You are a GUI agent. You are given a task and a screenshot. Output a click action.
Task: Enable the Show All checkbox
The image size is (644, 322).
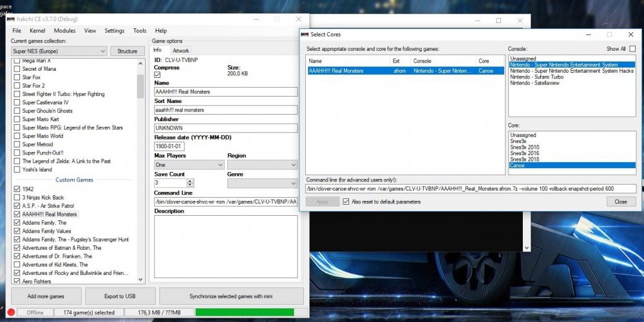(632, 49)
